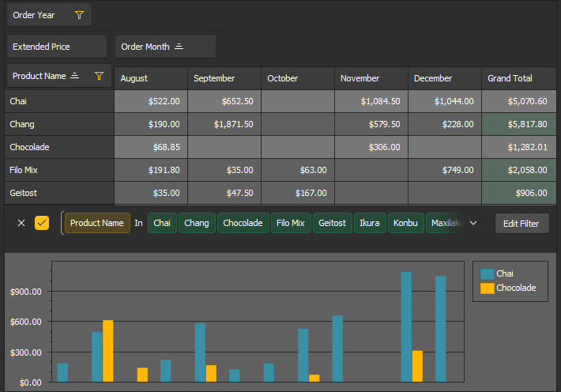Click the Product Name row field header
The height and width of the screenshot is (392, 561).
[x=59, y=76]
